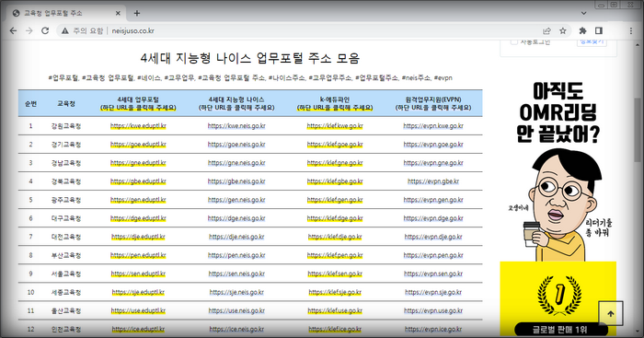Image resolution: width=644 pixels, height=338 pixels.
Task: Open link https://klef.goe.go.kr
Action: [x=335, y=145]
